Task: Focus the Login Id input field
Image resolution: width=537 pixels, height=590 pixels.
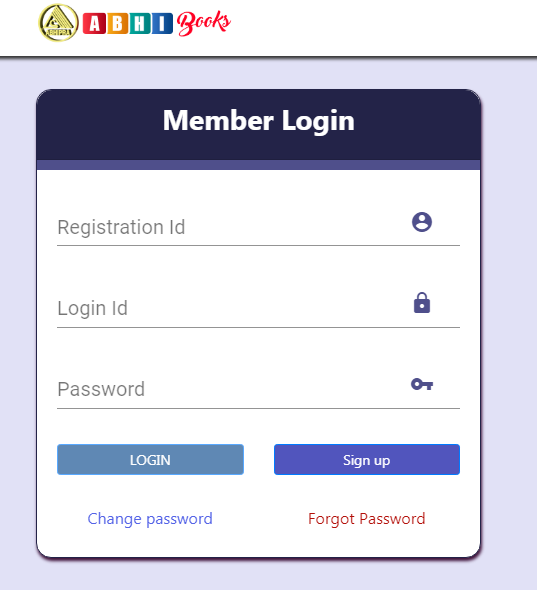Action: tap(259, 308)
